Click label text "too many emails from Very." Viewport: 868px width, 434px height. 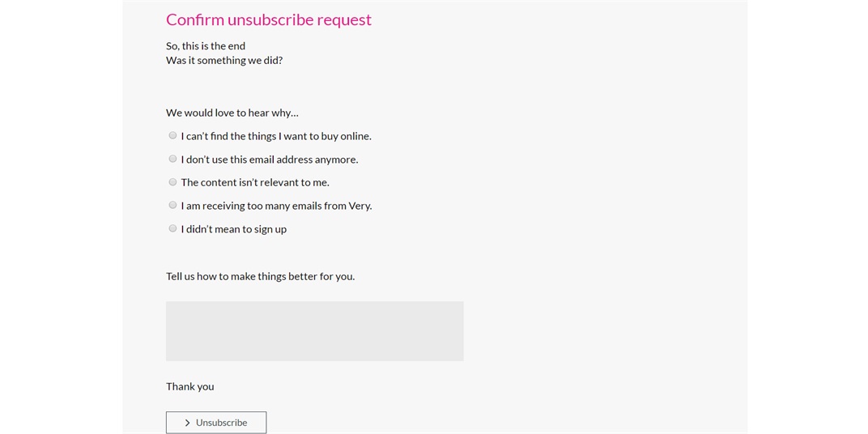click(x=311, y=206)
